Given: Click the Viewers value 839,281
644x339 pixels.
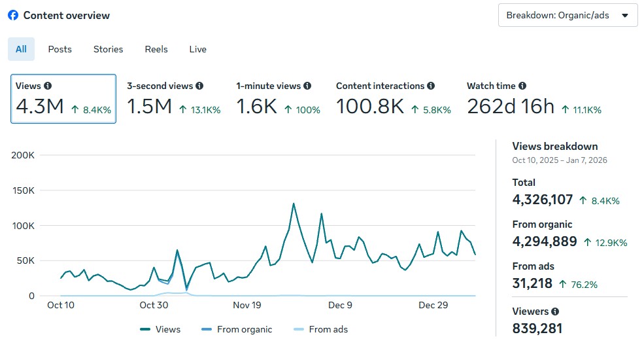Looking at the screenshot, I should pyautogui.click(x=537, y=329).
